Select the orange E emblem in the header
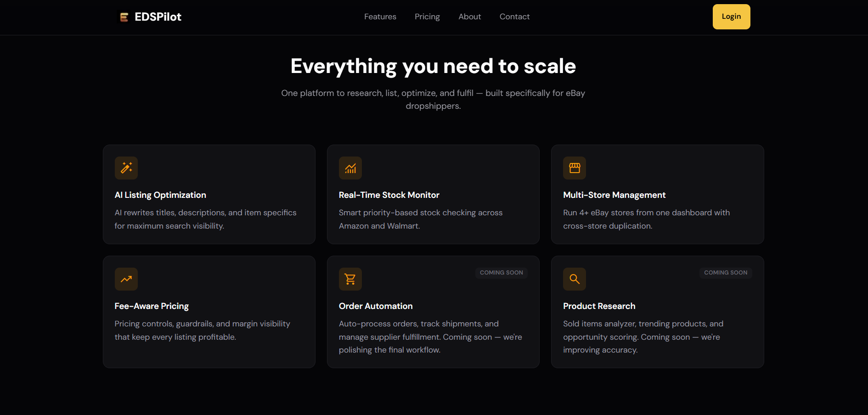The height and width of the screenshot is (415, 868). [123, 17]
